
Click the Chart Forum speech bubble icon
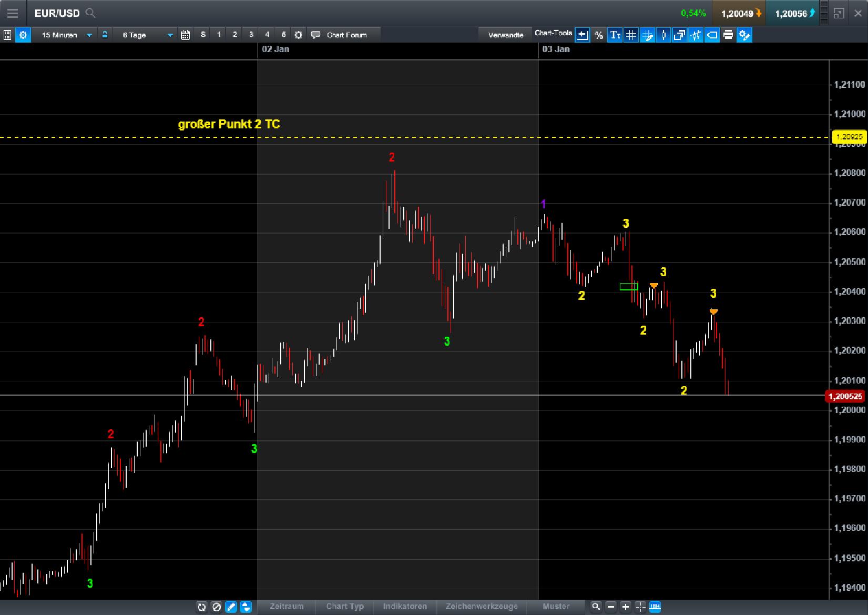(x=316, y=35)
